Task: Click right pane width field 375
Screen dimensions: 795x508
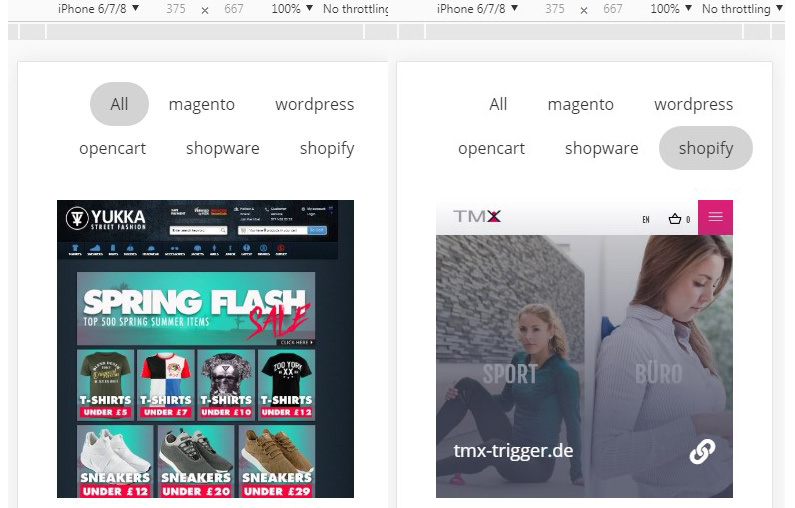Action: click(x=555, y=9)
